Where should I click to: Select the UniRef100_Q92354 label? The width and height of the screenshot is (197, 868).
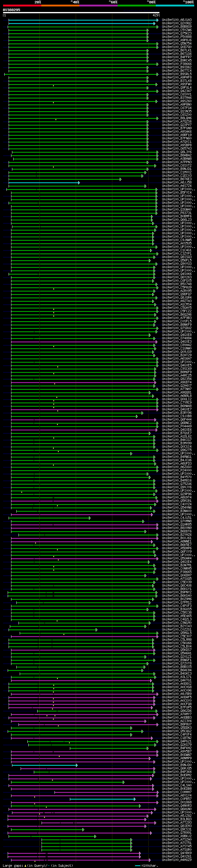point(177,379)
